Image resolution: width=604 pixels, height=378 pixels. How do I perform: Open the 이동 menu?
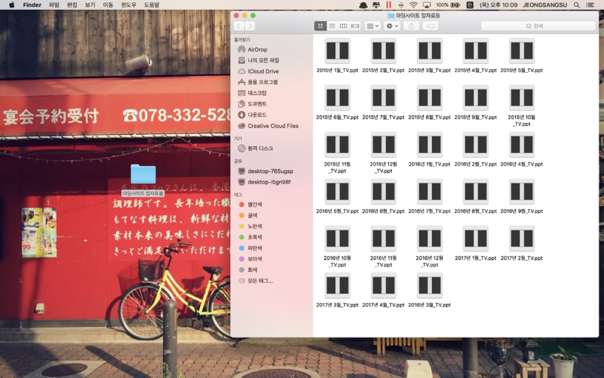[x=108, y=5]
